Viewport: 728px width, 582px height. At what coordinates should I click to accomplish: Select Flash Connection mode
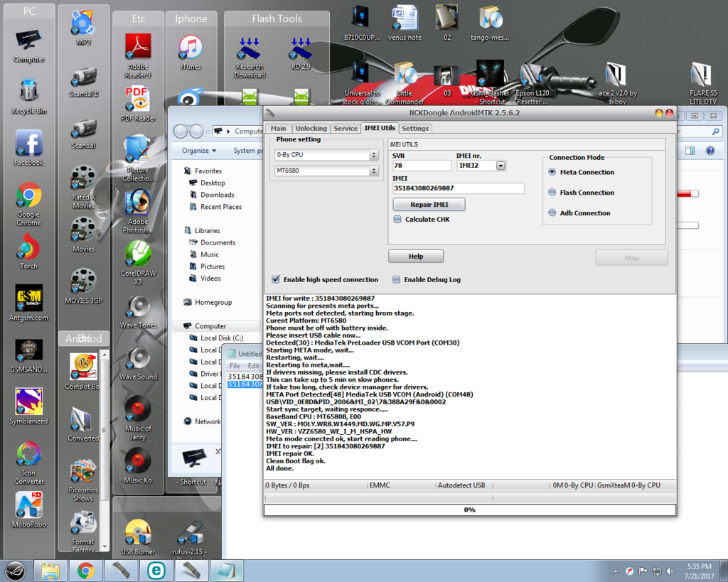(x=552, y=193)
